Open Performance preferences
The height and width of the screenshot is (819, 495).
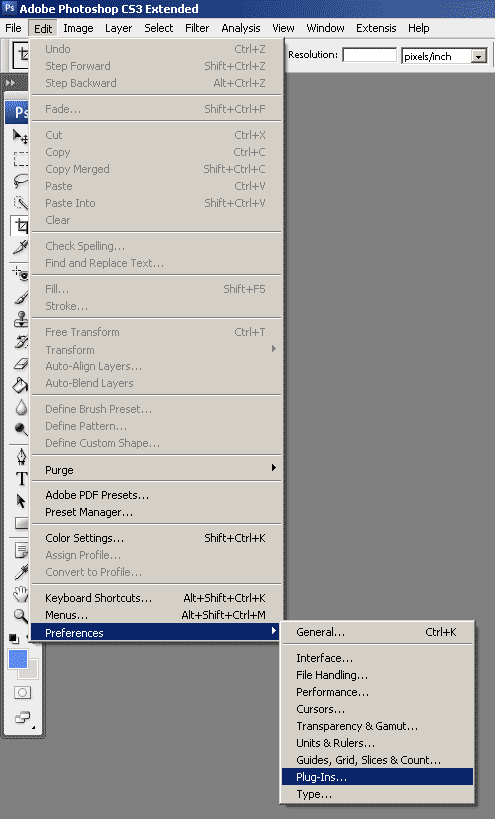[378, 692]
